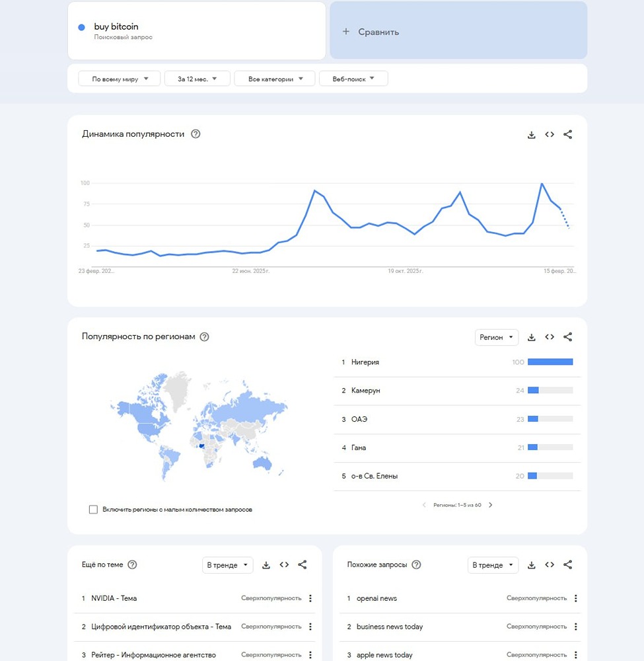Open embed code for popularity dynamics chart
The height and width of the screenshot is (661, 644).
[x=550, y=135]
